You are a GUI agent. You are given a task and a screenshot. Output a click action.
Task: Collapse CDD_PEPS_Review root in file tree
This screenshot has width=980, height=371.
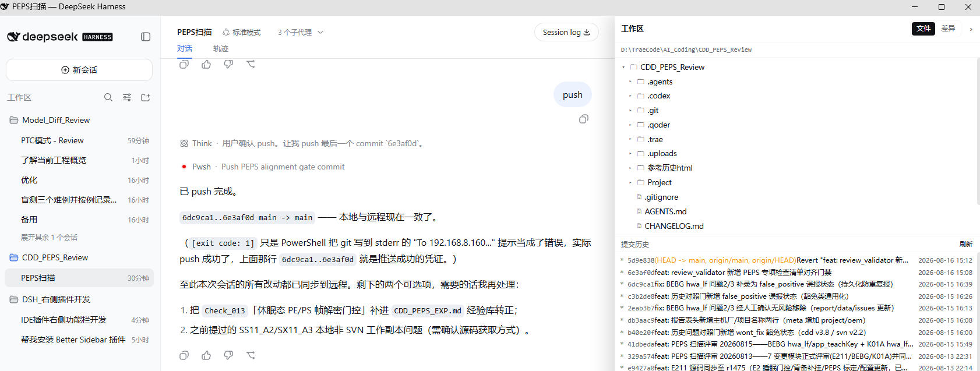(x=623, y=68)
